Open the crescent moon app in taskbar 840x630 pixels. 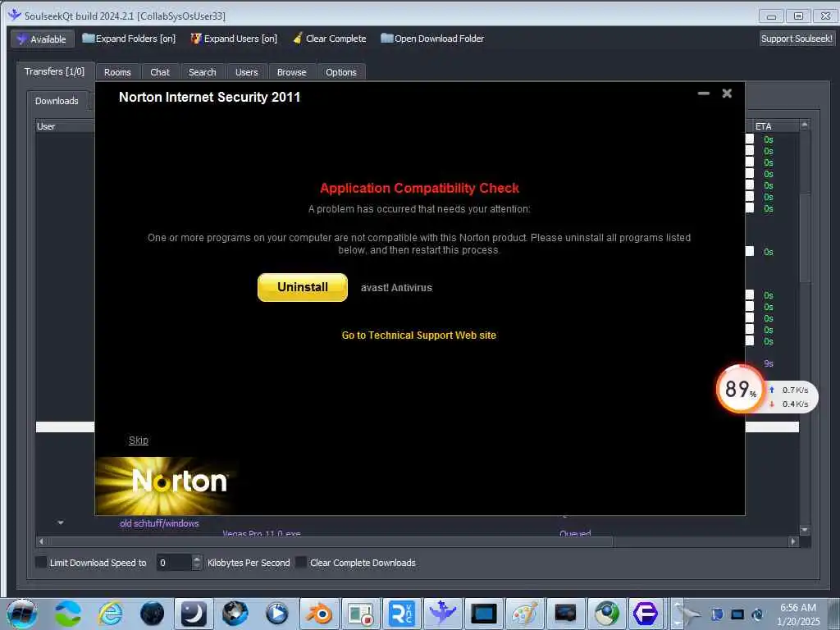pyautogui.click(x=194, y=614)
